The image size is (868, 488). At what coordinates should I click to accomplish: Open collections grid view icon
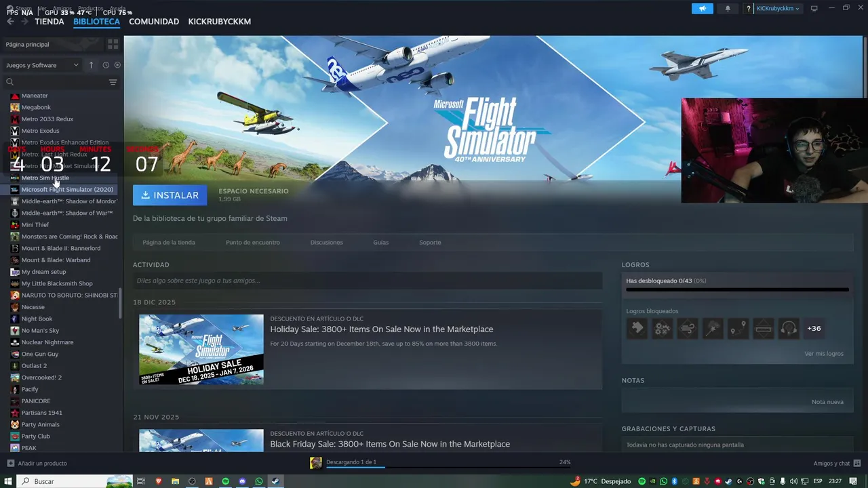tap(113, 44)
